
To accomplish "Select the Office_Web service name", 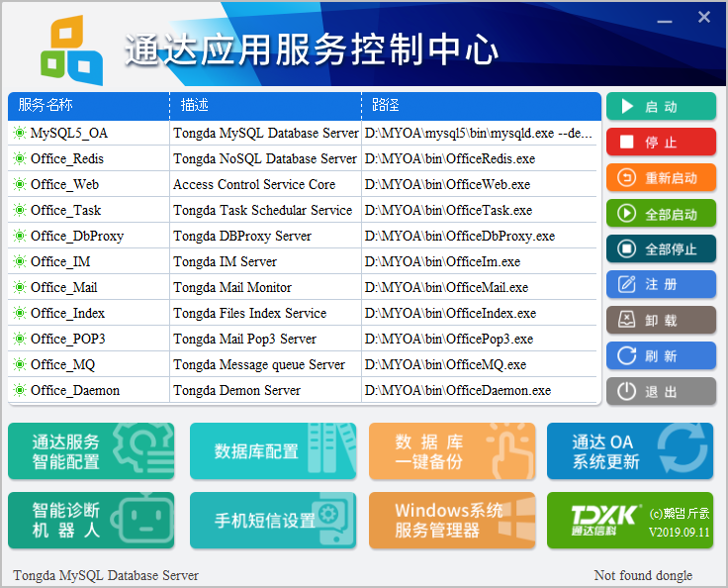I will click(64, 184).
